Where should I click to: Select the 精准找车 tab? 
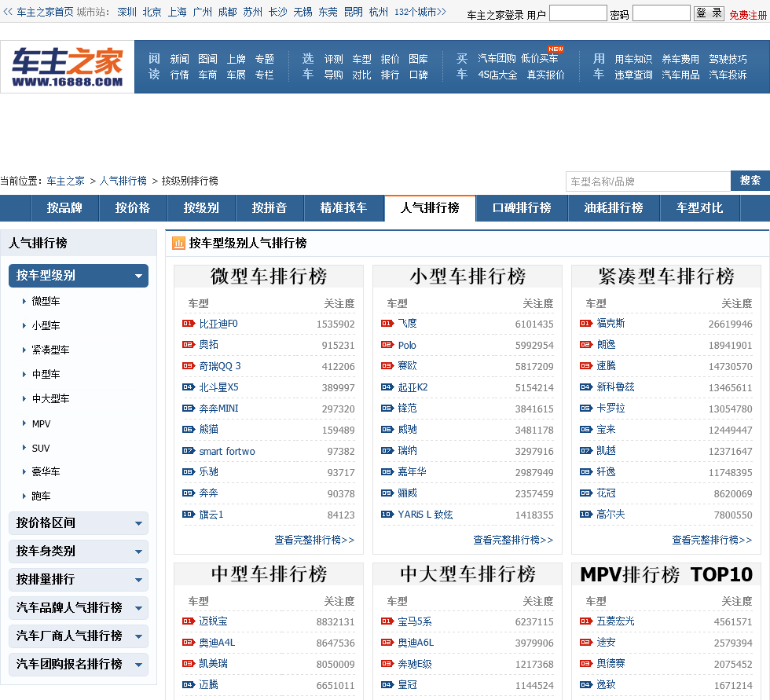coord(344,208)
